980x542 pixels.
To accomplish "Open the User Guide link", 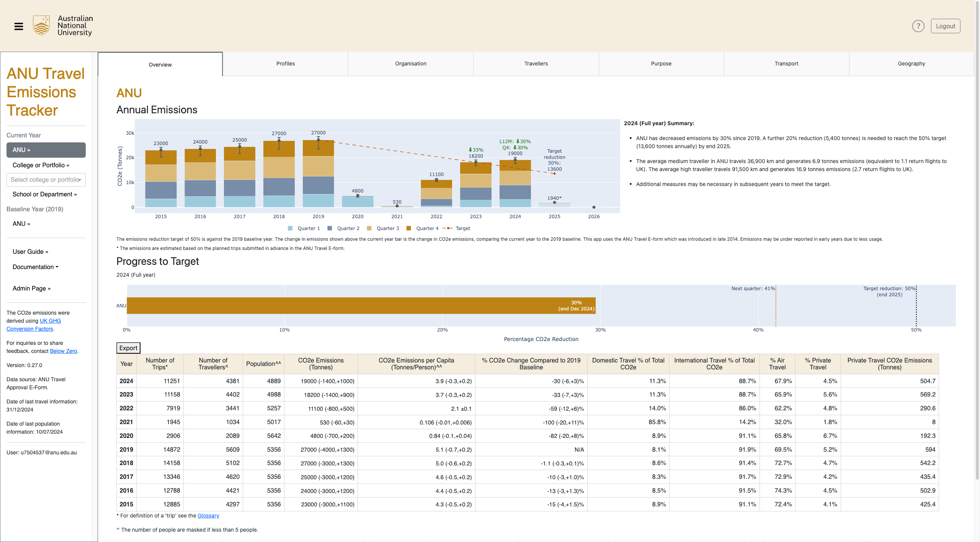I will point(31,252).
